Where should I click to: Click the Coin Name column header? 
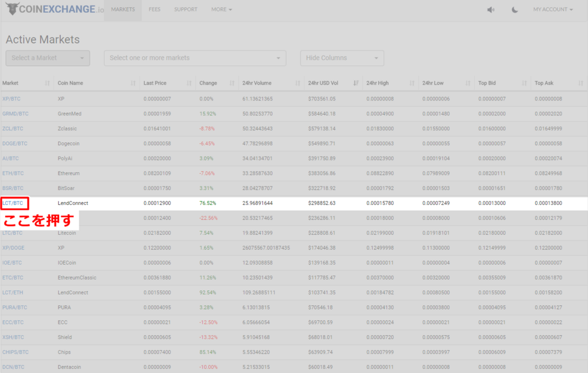(x=71, y=83)
